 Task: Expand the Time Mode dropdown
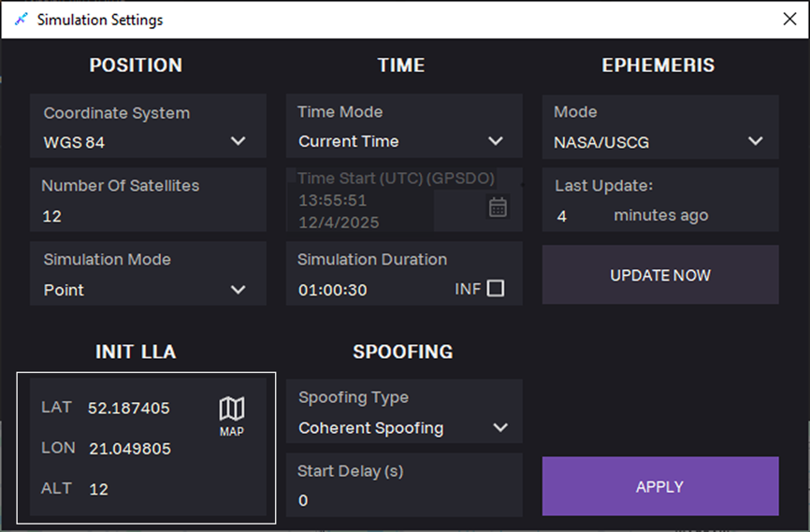pos(495,141)
